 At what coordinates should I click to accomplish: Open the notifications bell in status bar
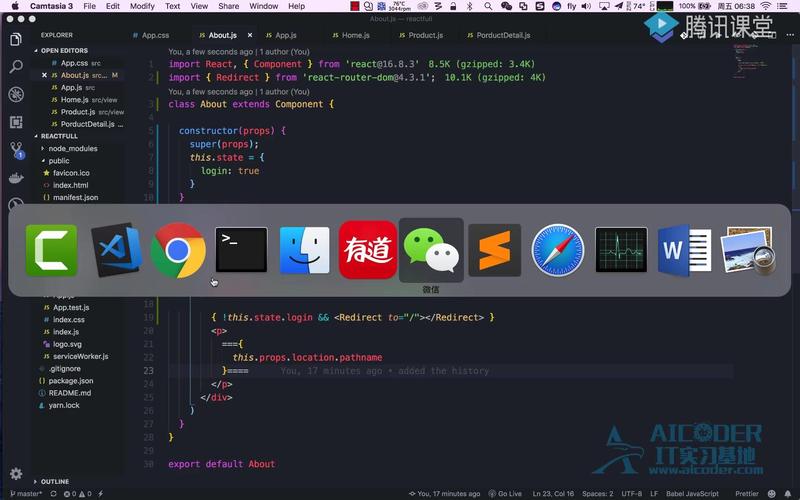787,493
